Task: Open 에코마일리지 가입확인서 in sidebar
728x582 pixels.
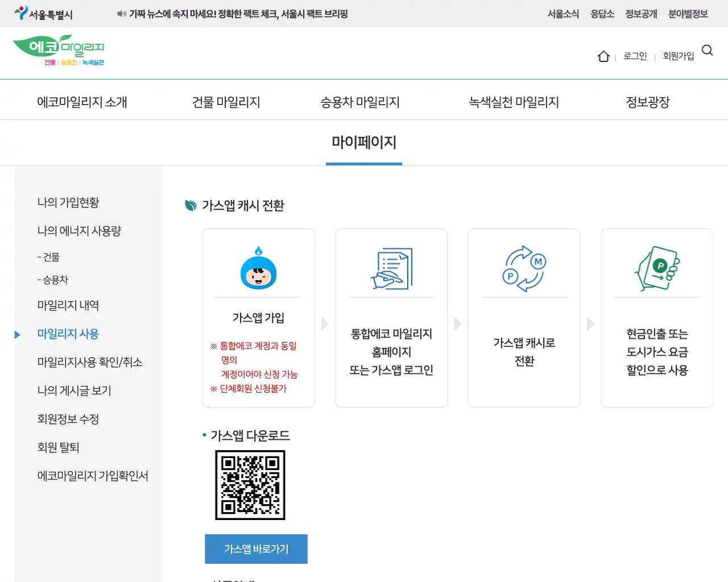Action: coord(93,476)
